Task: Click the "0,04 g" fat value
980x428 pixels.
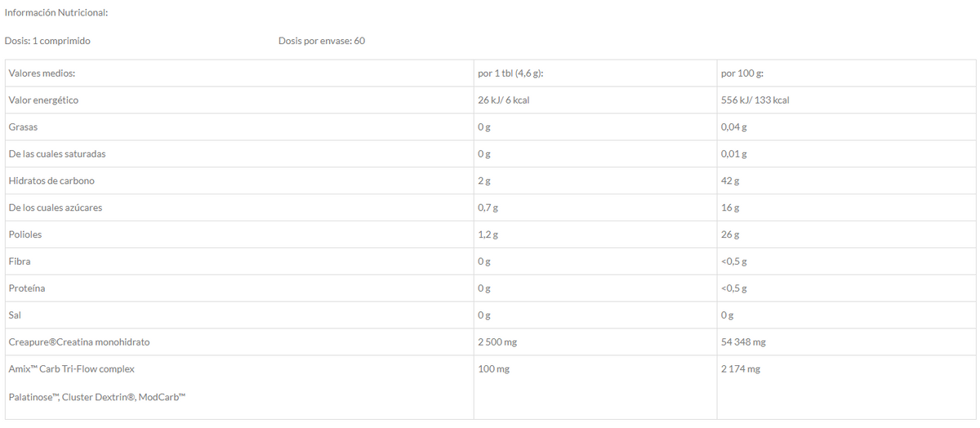Action: pos(733,127)
